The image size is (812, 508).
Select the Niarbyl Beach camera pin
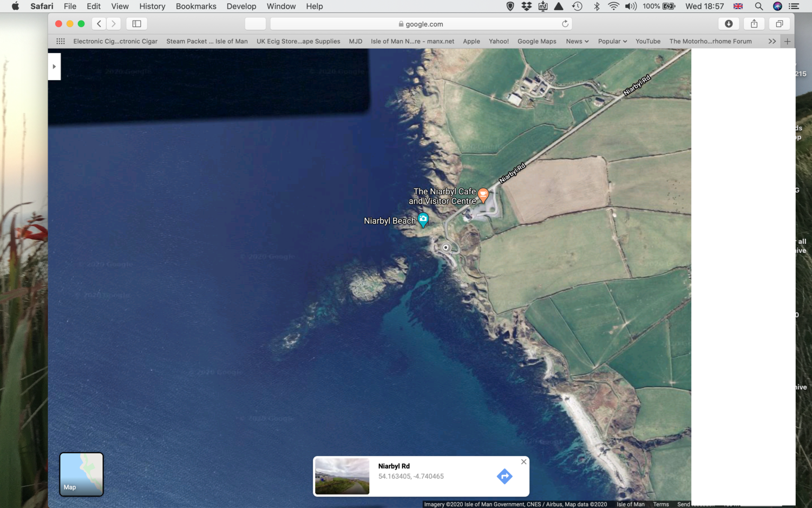coord(423,219)
